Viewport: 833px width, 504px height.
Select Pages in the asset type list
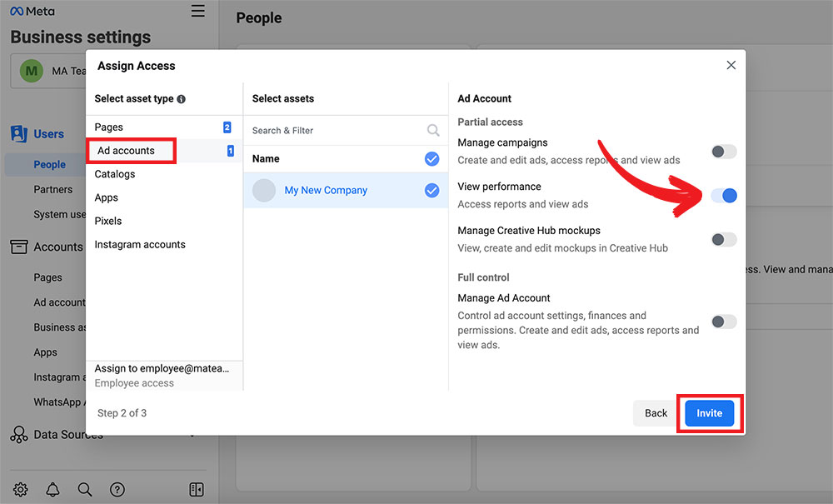click(109, 127)
